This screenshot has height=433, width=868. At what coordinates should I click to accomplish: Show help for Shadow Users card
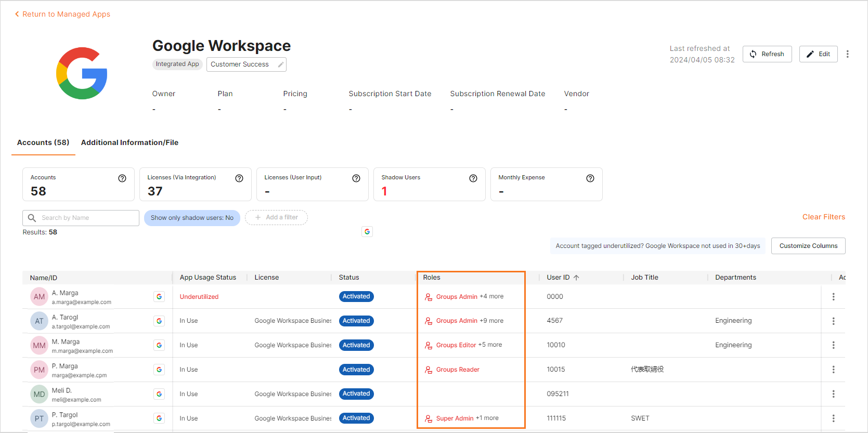[473, 178]
